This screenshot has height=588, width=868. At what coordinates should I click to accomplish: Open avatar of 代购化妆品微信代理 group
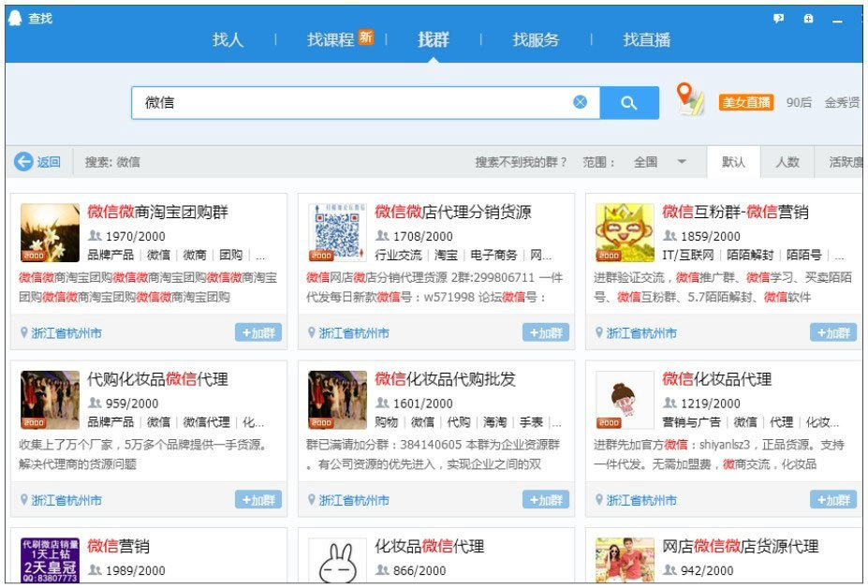click(50, 400)
